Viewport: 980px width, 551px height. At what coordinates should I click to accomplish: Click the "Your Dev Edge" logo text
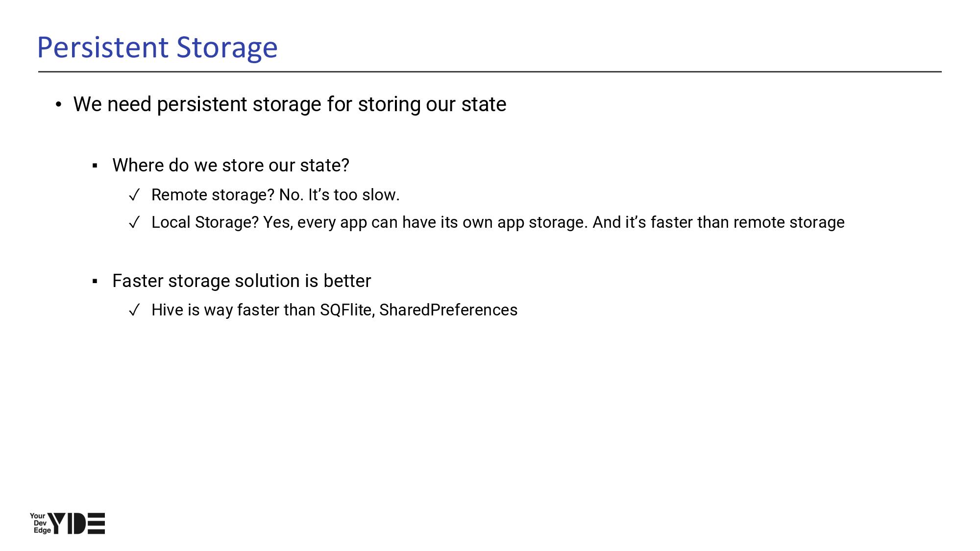[39, 523]
